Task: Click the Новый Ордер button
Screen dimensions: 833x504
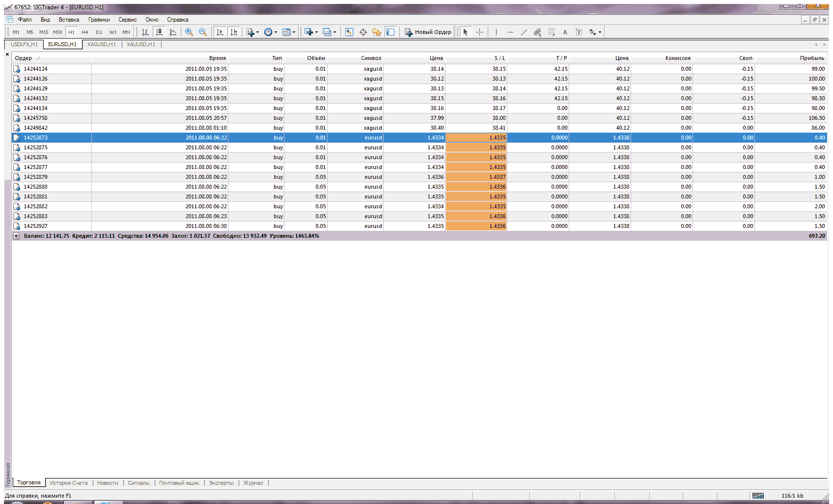Action: 428,32
